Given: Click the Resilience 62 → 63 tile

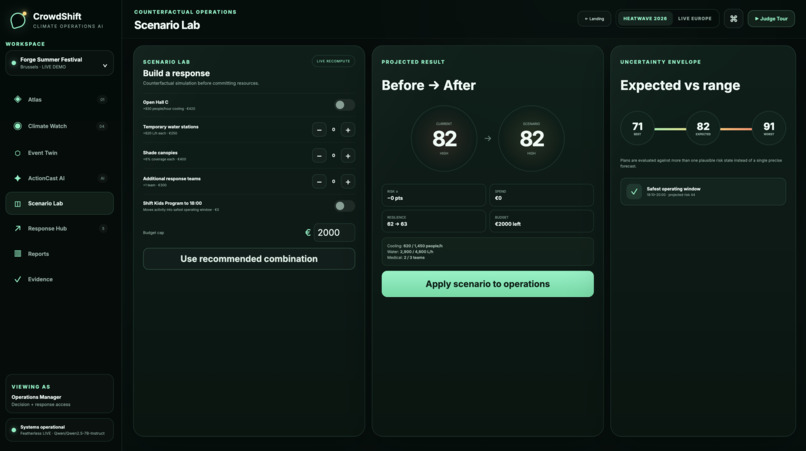Looking at the screenshot, I should point(433,221).
